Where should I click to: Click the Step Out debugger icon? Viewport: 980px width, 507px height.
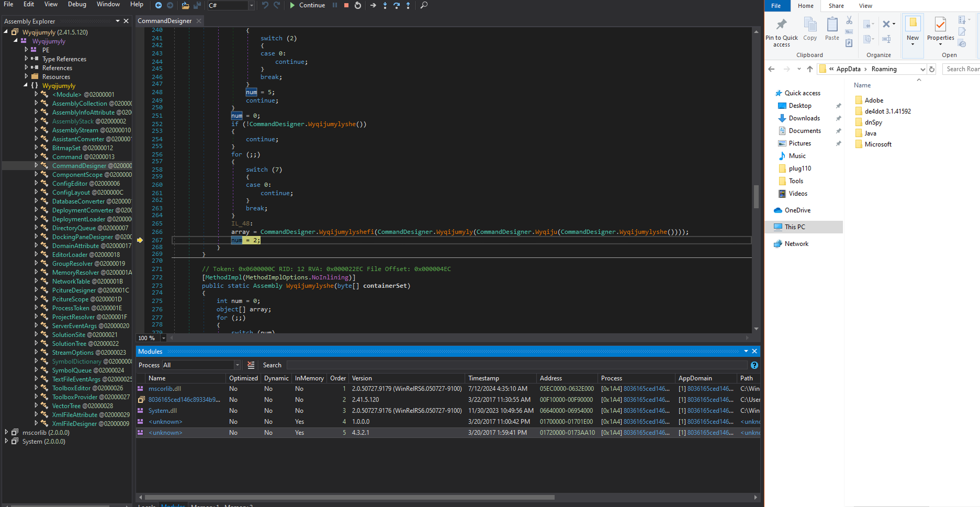[408, 5]
